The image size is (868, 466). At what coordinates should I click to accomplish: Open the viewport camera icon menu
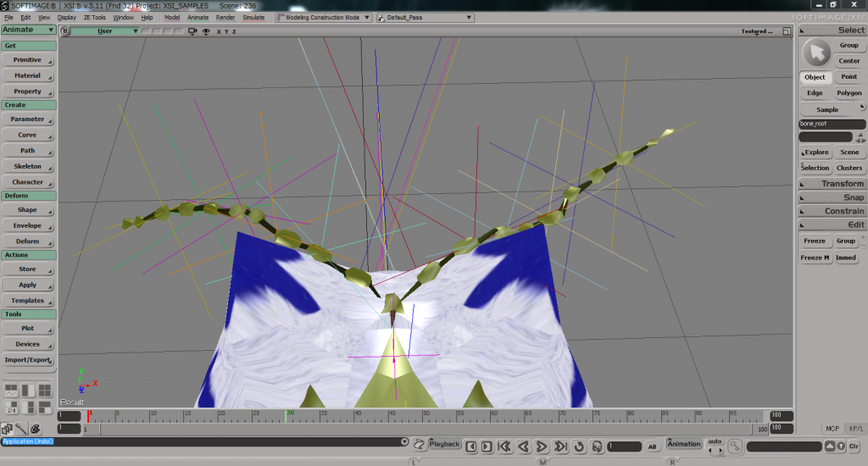192,31
